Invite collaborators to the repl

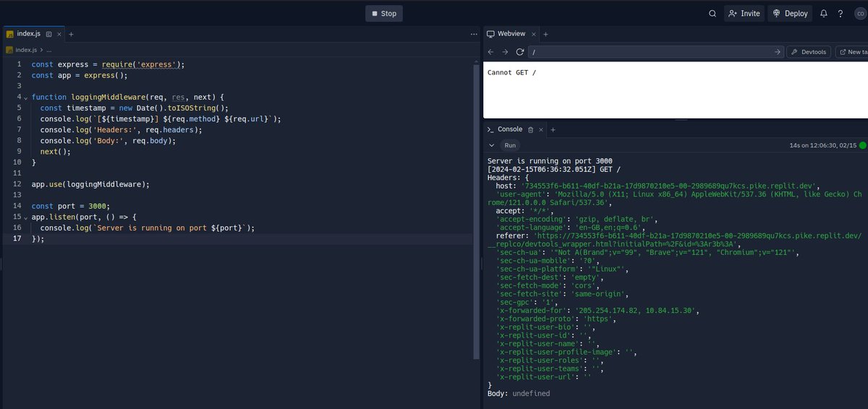(744, 13)
